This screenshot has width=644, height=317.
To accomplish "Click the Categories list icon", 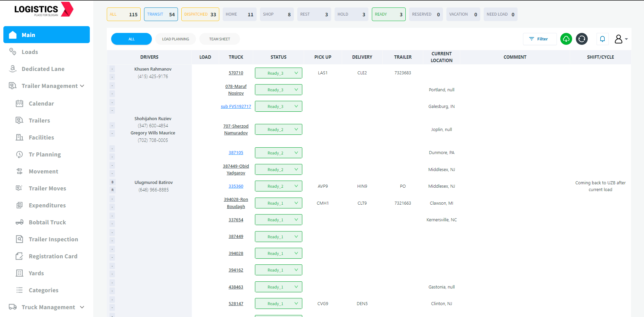I will pos(20,290).
